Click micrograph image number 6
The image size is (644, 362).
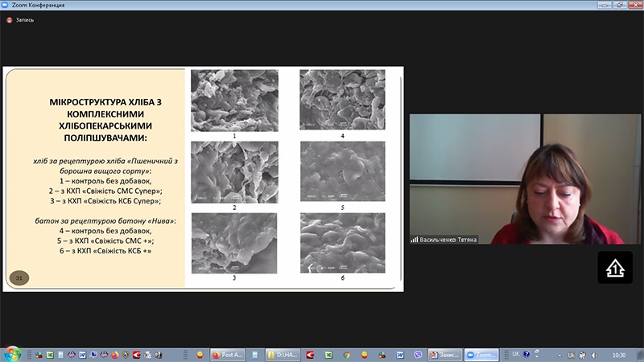click(x=343, y=243)
